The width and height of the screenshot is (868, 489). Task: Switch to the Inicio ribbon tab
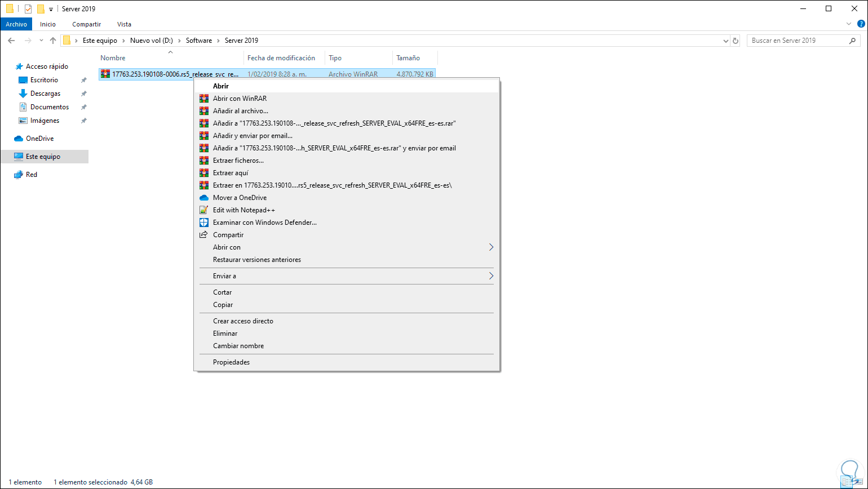(48, 24)
